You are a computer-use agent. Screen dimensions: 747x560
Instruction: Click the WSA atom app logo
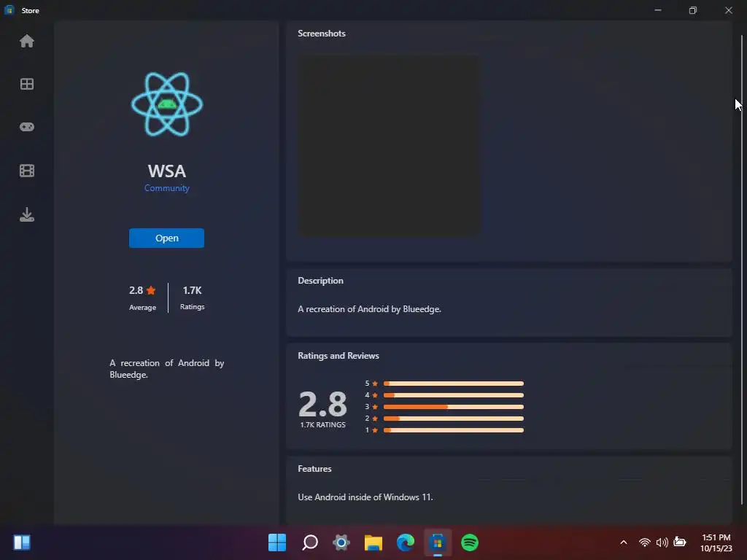(x=167, y=104)
